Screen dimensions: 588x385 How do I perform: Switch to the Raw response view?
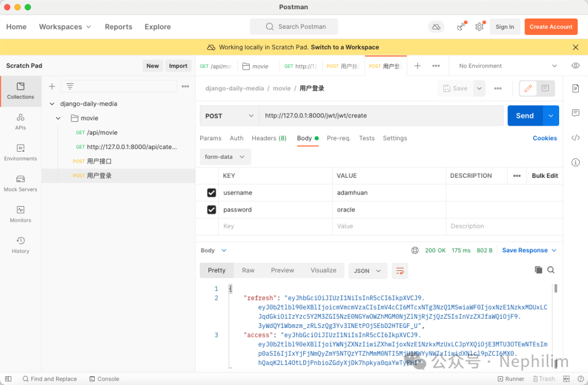[x=248, y=270]
